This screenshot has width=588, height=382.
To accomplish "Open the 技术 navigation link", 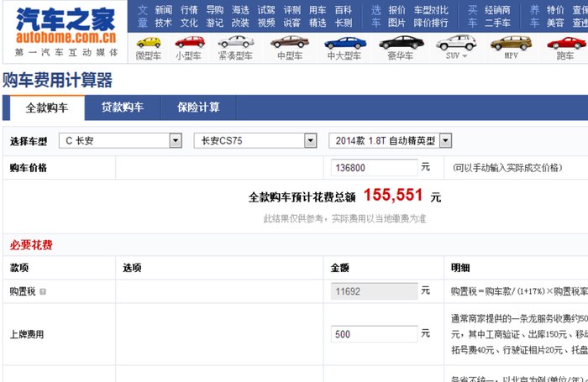I will point(164,23).
